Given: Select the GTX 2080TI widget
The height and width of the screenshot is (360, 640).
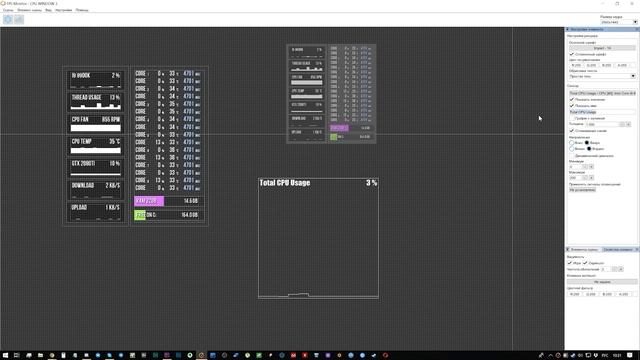Looking at the screenshot, I should click(x=96, y=168).
